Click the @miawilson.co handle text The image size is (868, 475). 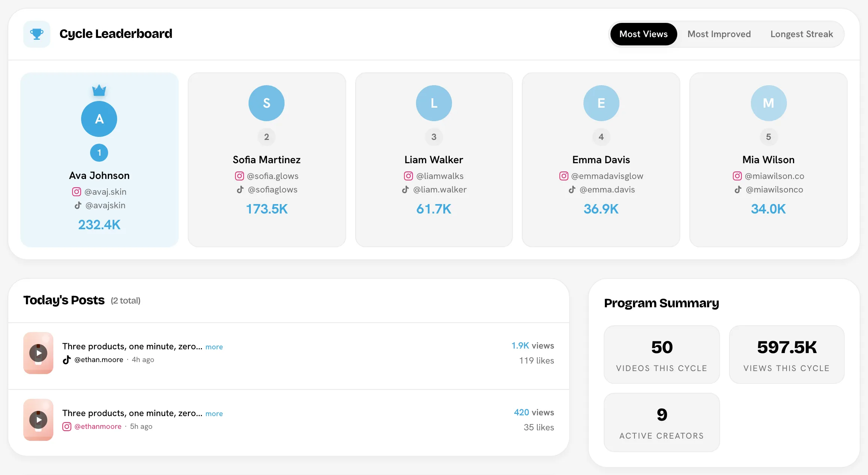[775, 176]
